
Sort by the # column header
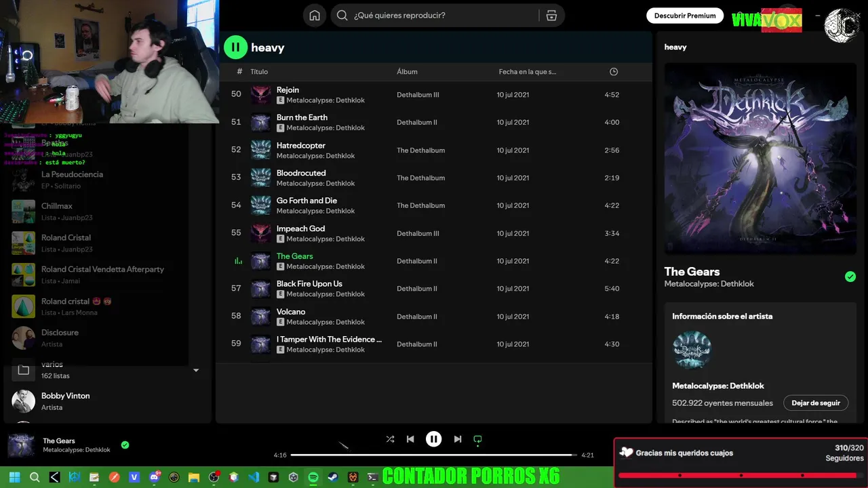pyautogui.click(x=239, y=72)
